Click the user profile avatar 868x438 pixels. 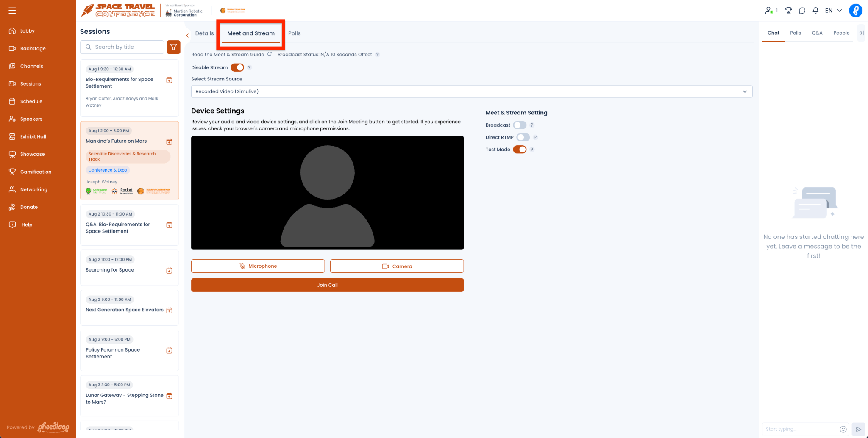856,11
